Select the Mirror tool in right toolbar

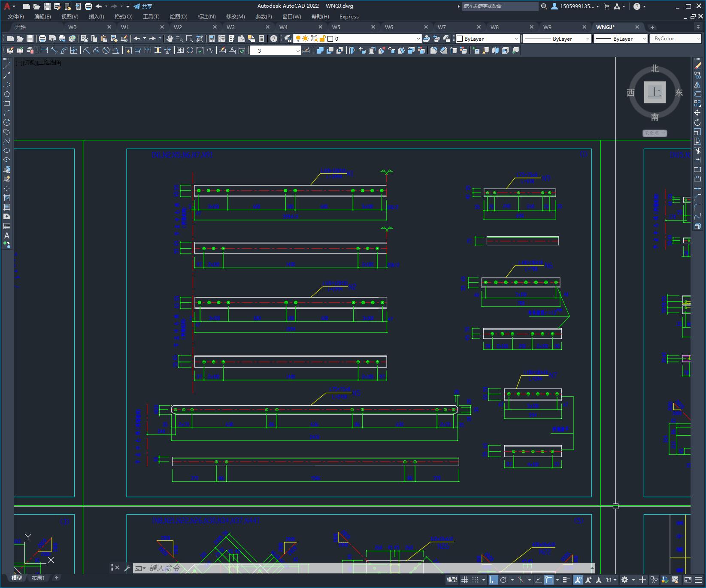point(697,84)
